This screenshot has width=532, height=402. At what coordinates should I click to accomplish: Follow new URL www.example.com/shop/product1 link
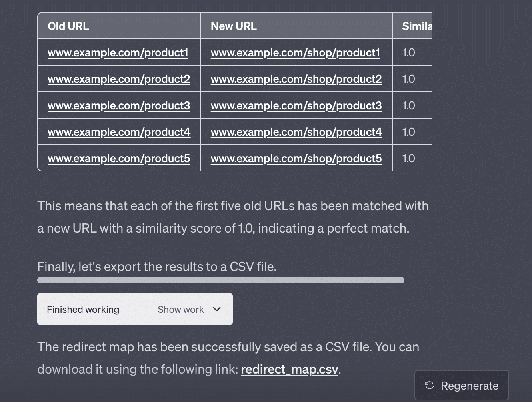295,53
